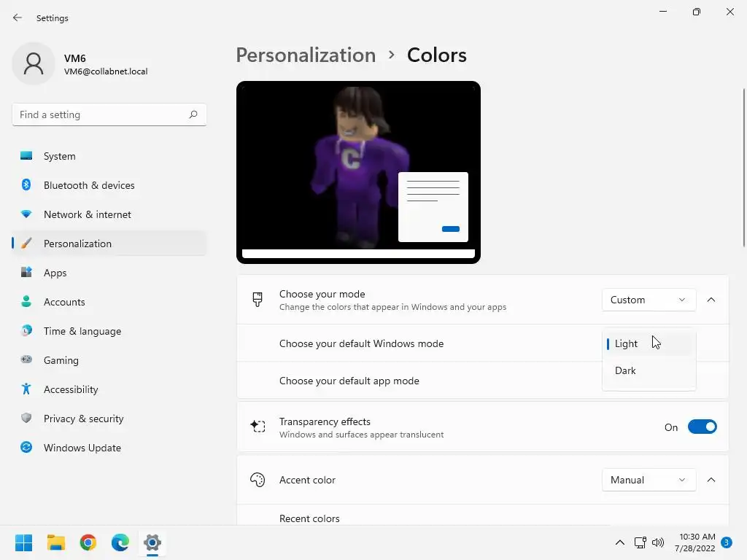Screen dimensions: 747x560
Task: Click the VM6 account name
Action: click(x=75, y=58)
